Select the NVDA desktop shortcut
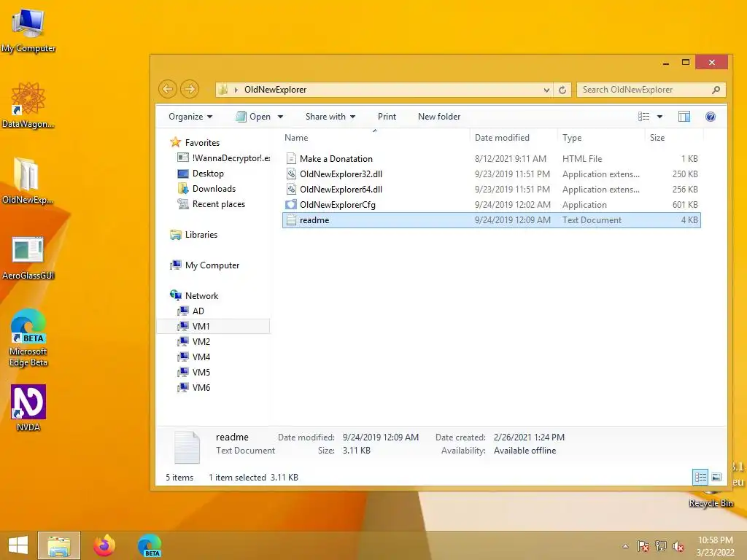This screenshot has height=560, width=747. pyautogui.click(x=28, y=408)
